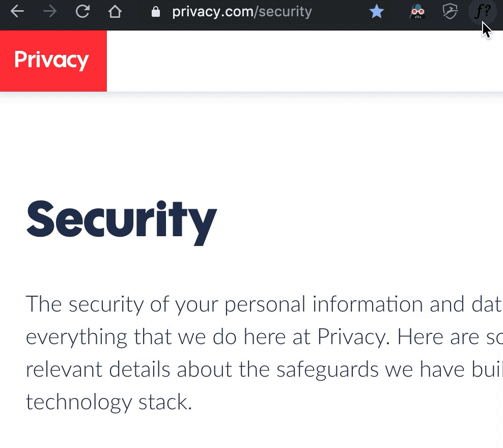Click the red Privacy logo
This screenshot has width=503, height=448.
click(x=53, y=61)
